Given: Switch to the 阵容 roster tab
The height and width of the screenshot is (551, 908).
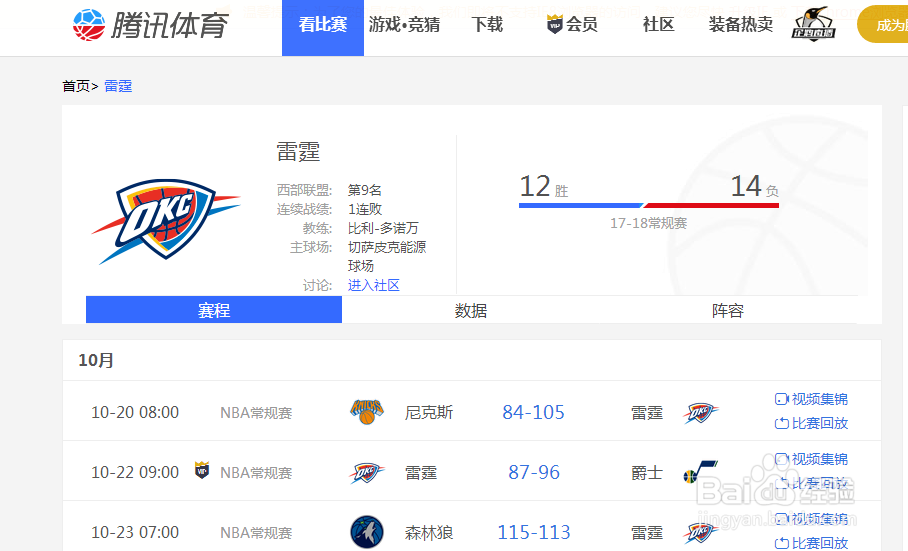Looking at the screenshot, I should click(x=728, y=310).
